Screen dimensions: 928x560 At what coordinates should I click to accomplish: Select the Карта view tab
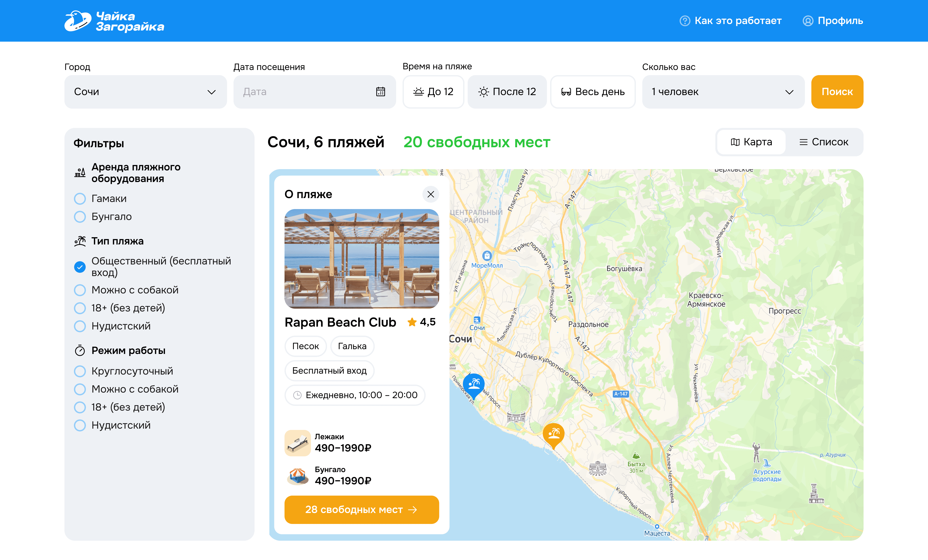point(751,142)
